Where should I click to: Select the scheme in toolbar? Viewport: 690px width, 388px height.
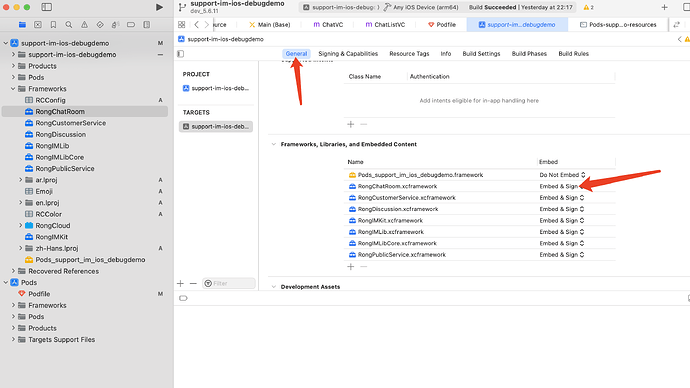coord(341,7)
